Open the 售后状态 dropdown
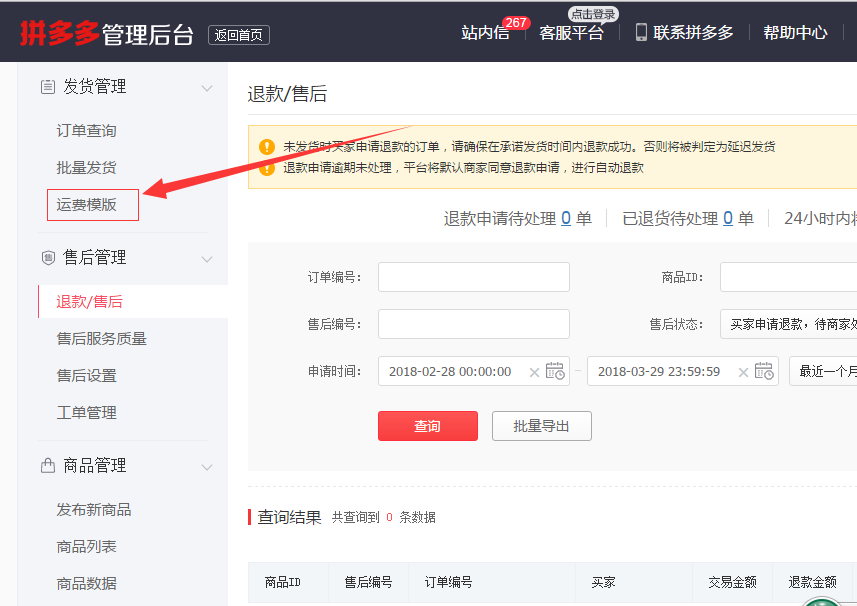The image size is (857, 606). (x=788, y=324)
